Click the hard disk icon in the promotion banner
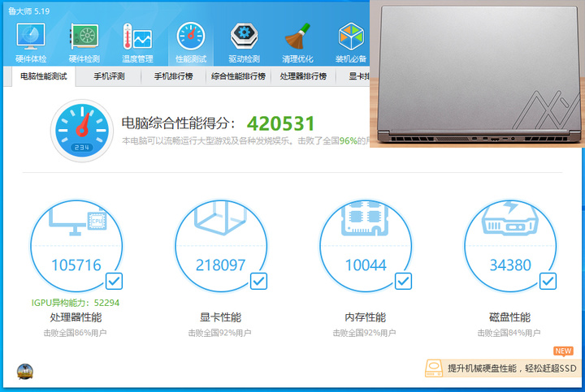 click(434, 368)
